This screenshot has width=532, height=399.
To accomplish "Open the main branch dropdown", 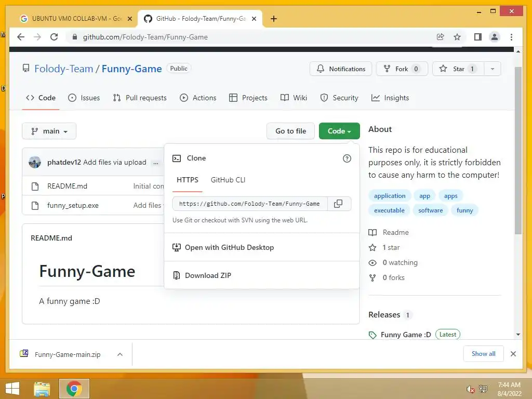I will tap(49, 131).
